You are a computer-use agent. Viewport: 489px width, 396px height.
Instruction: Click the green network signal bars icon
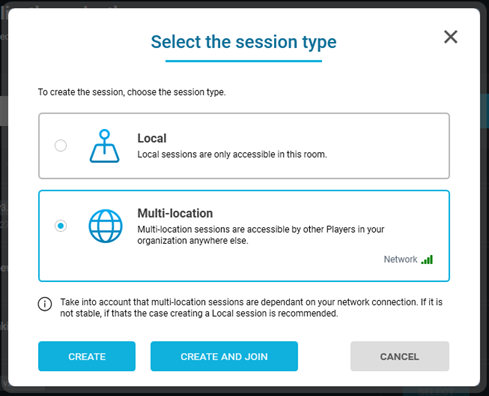click(x=427, y=259)
